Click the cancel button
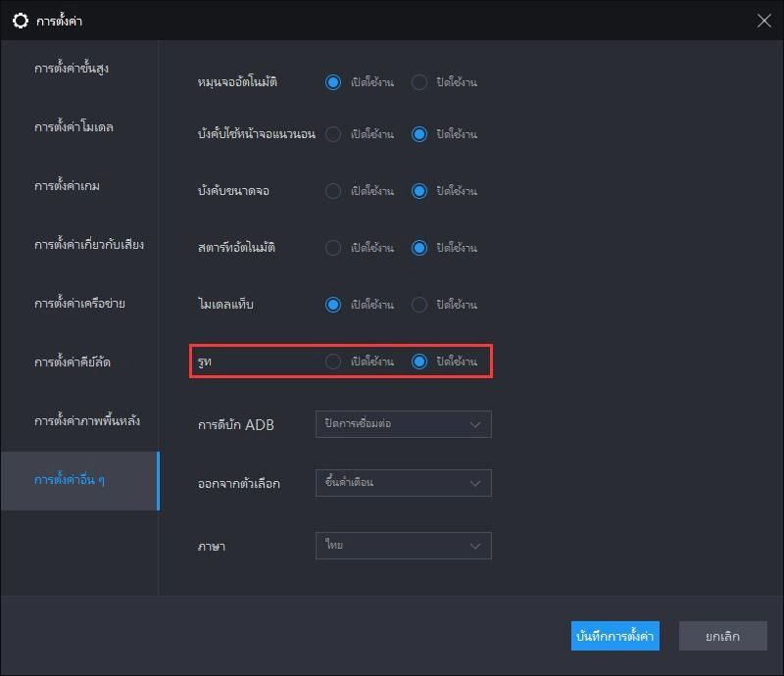784x676 pixels. (x=722, y=636)
